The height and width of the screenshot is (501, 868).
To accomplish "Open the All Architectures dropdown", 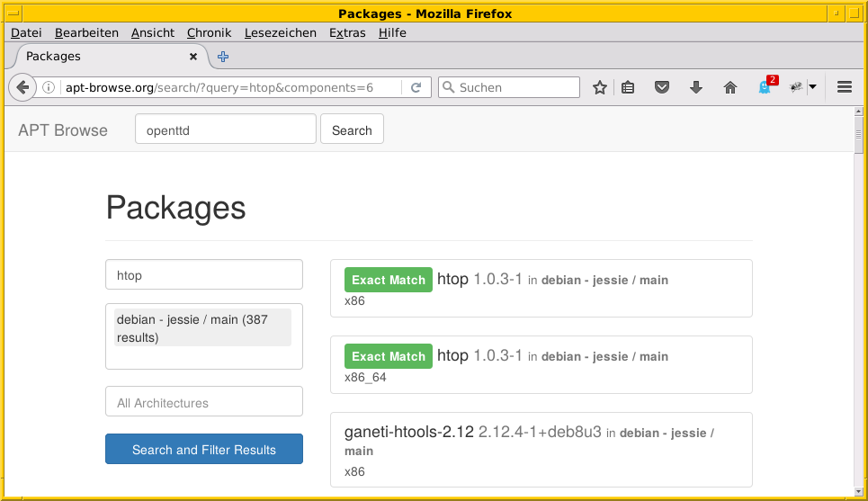I will [204, 402].
